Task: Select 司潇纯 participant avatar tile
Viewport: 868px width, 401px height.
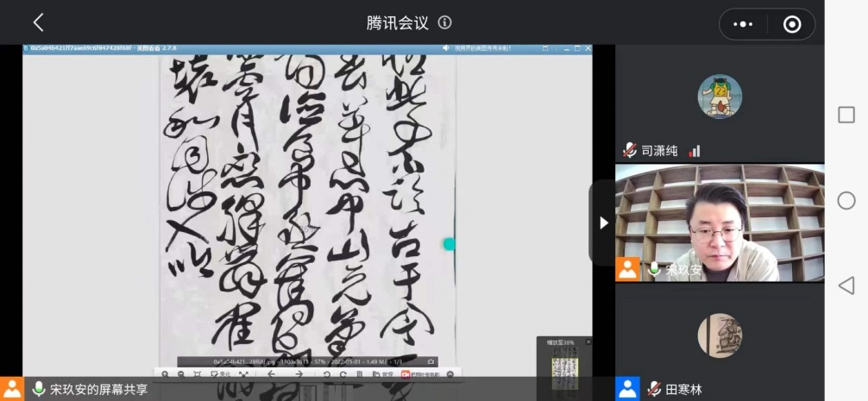Action: click(x=719, y=97)
